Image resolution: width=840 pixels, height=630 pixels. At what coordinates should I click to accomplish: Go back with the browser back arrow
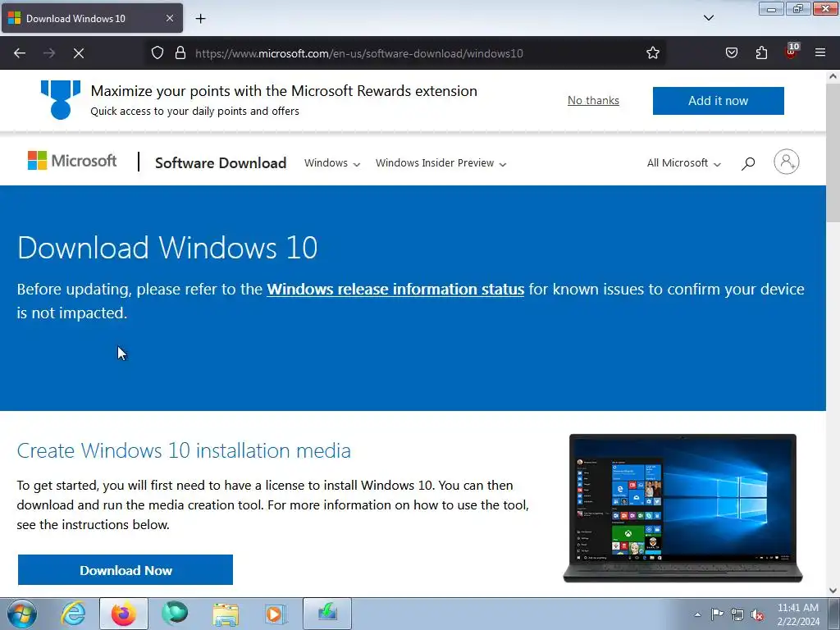point(20,53)
